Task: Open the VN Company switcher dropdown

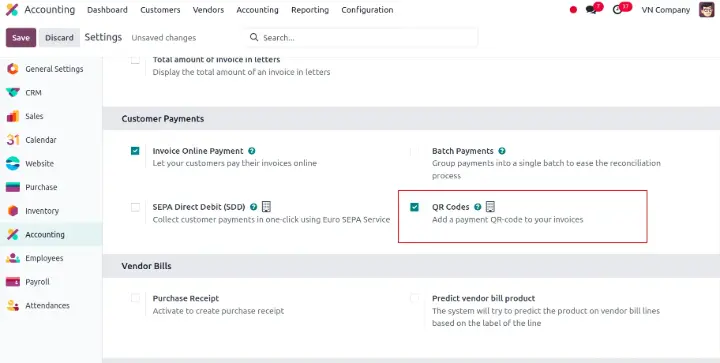Action: (x=666, y=10)
